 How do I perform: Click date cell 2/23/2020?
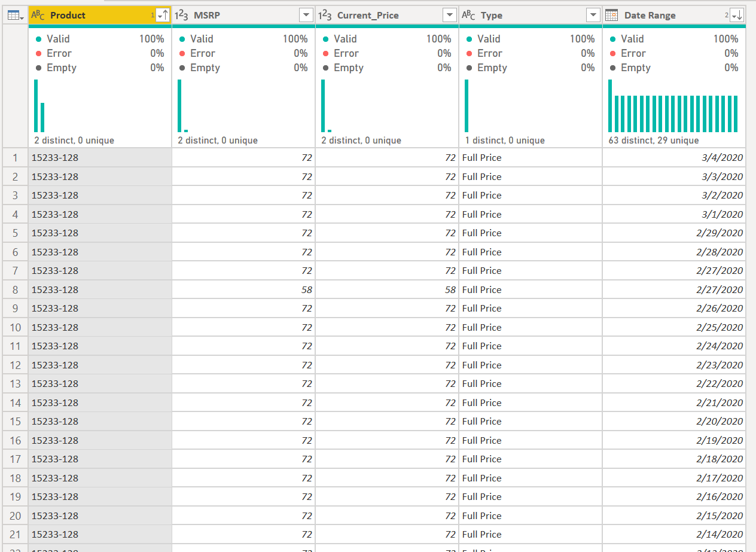pos(674,365)
